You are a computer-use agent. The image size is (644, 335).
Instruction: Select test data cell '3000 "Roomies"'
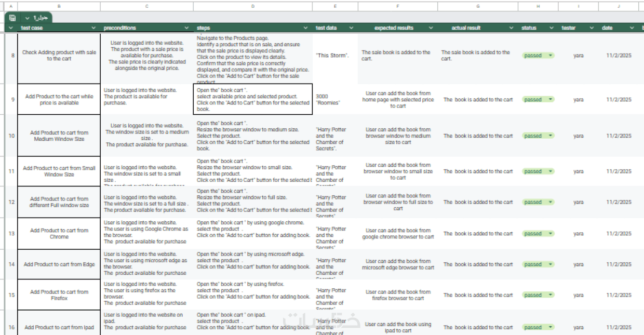(335, 100)
